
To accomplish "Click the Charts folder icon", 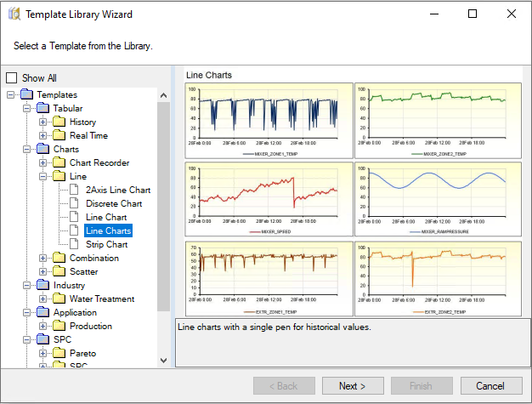I will click(x=42, y=149).
